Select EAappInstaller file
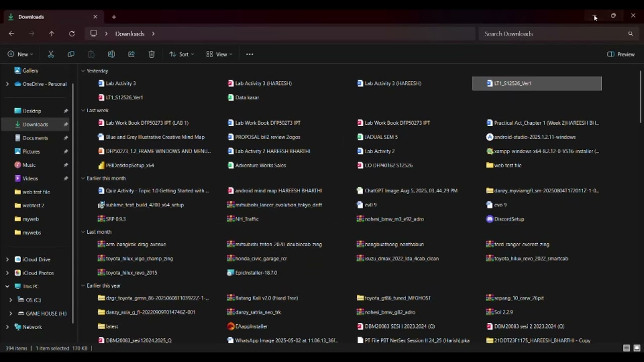Viewport: 644px width, 362px height. tap(247, 326)
